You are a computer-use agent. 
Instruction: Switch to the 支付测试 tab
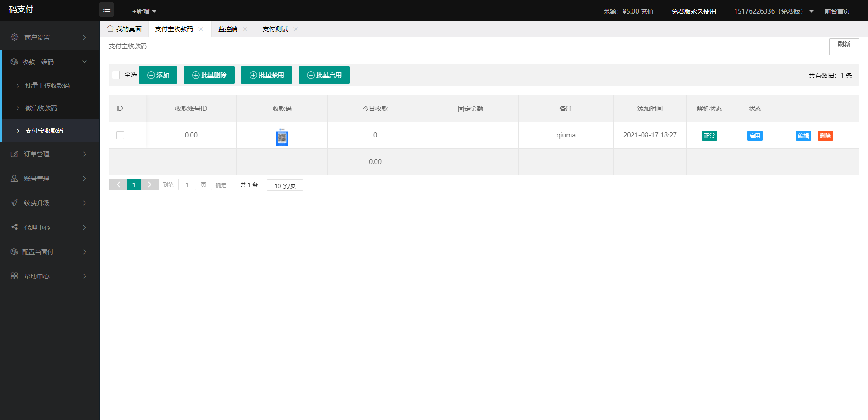[x=275, y=29]
